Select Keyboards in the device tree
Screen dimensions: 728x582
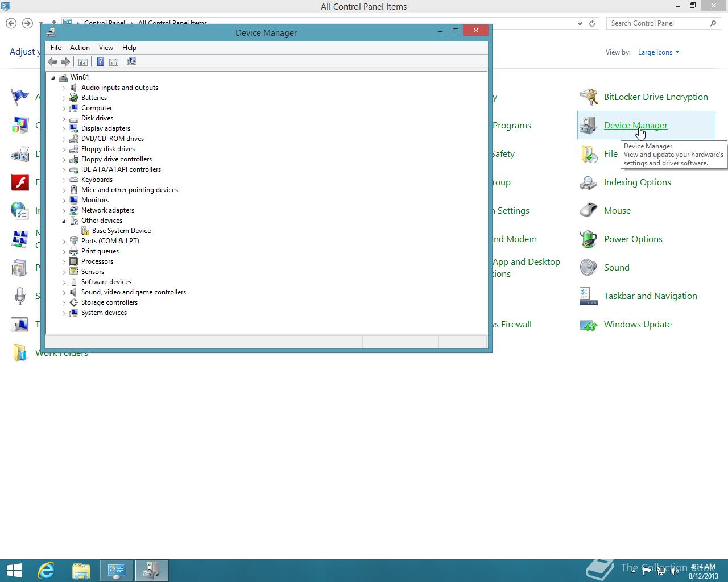[x=97, y=180]
